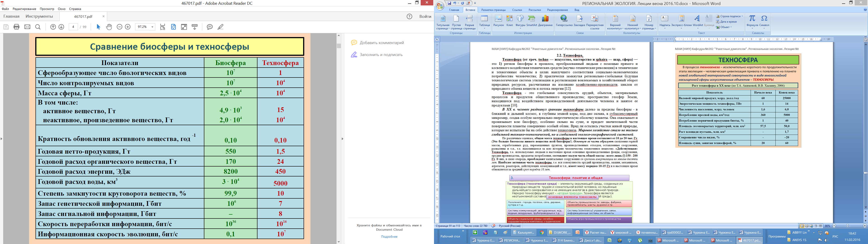Select the Hand pan tool in Acrobat
Image resolution: width=868 pixels, height=244 pixels.
(109, 27)
